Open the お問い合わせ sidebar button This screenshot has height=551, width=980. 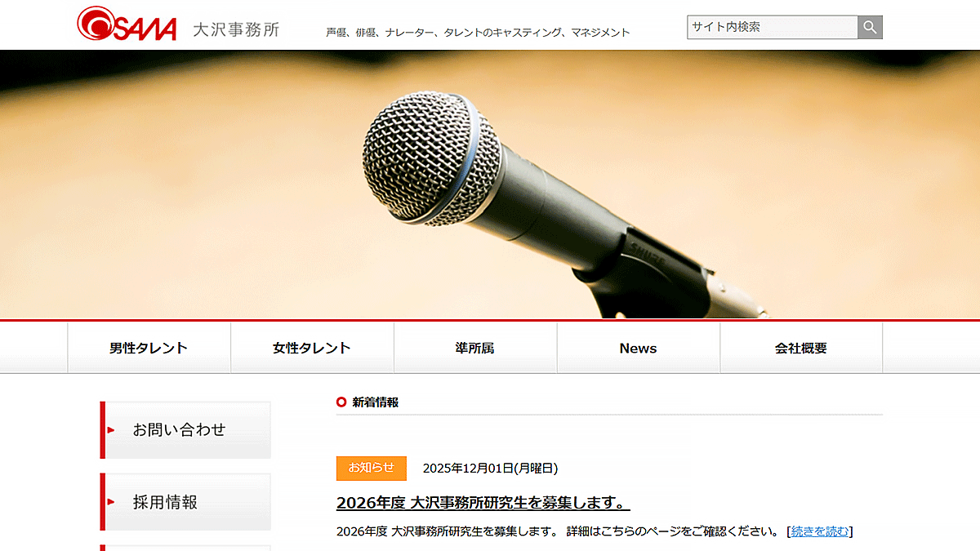pos(186,429)
